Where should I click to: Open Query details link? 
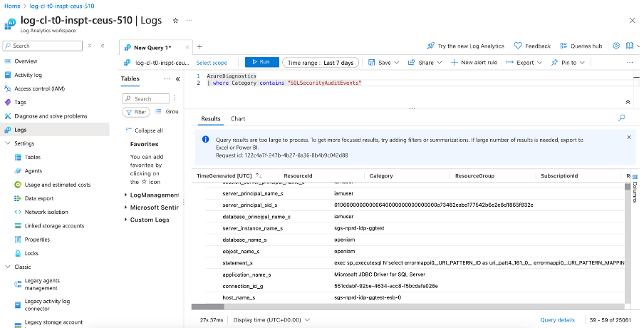pos(557,320)
